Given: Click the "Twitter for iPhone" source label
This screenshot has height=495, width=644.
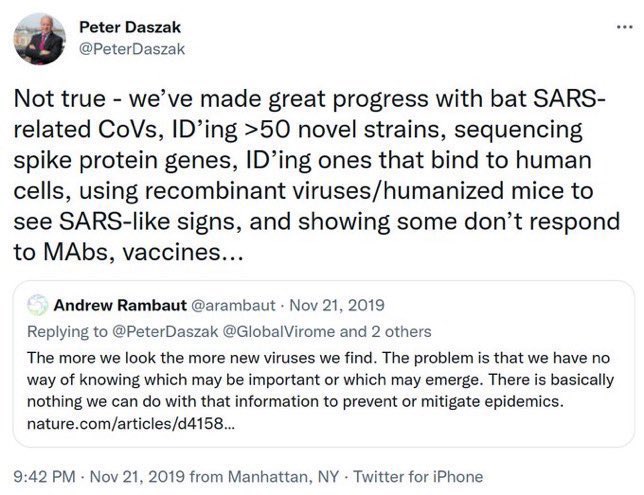Looking at the screenshot, I should point(418,477).
